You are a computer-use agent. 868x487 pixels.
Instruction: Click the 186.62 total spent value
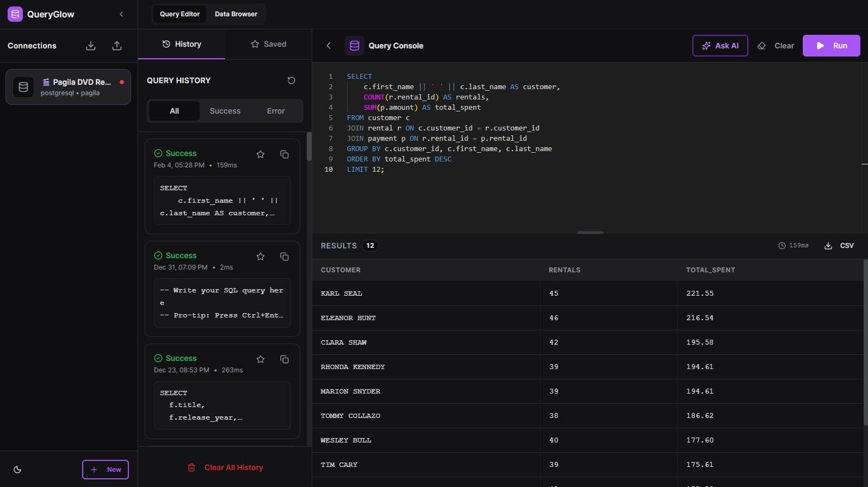click(700, 416)
